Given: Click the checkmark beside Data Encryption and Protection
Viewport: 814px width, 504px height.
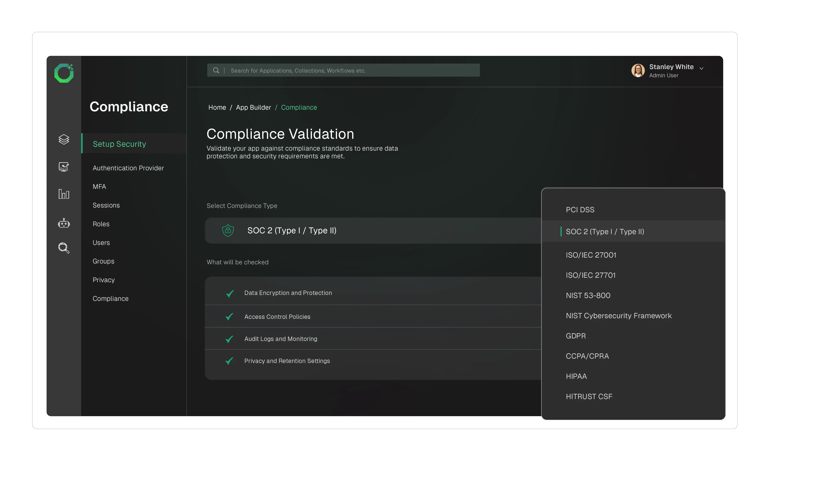Looking at the screenshot, I should [230, 293].
